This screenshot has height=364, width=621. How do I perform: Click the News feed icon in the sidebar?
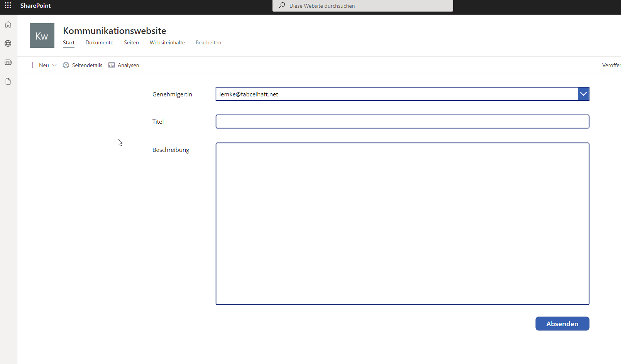[x=8, y=62]
